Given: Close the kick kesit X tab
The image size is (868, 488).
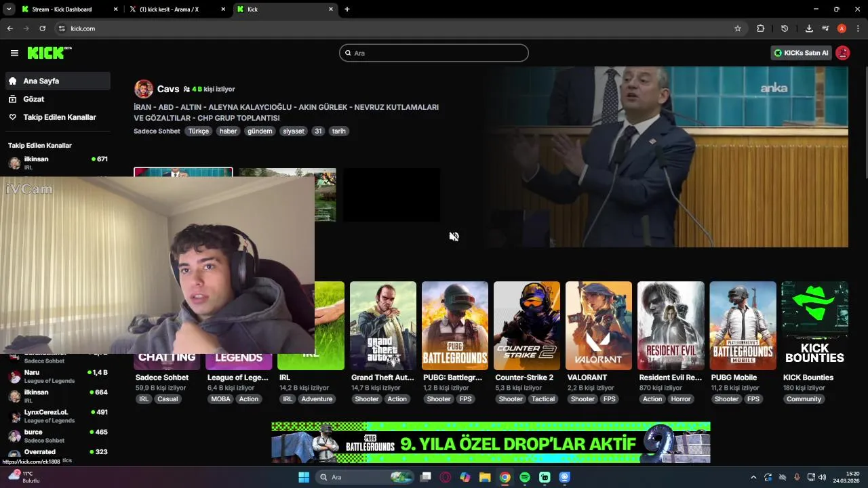Looking at the screenshot, I should (x=223, y=9).
